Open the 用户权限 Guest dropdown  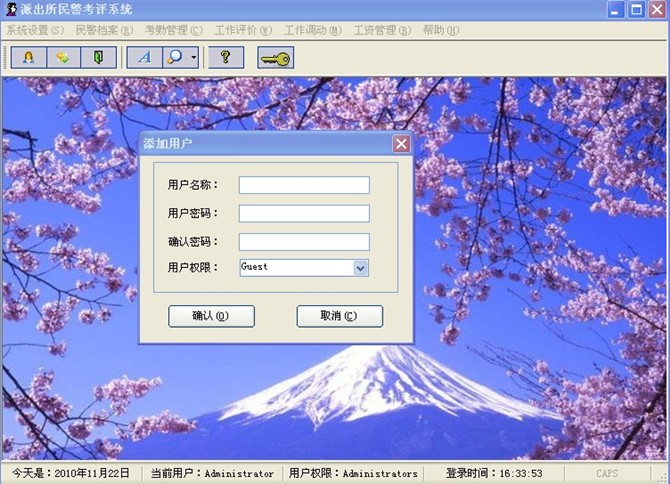(361, 268)
